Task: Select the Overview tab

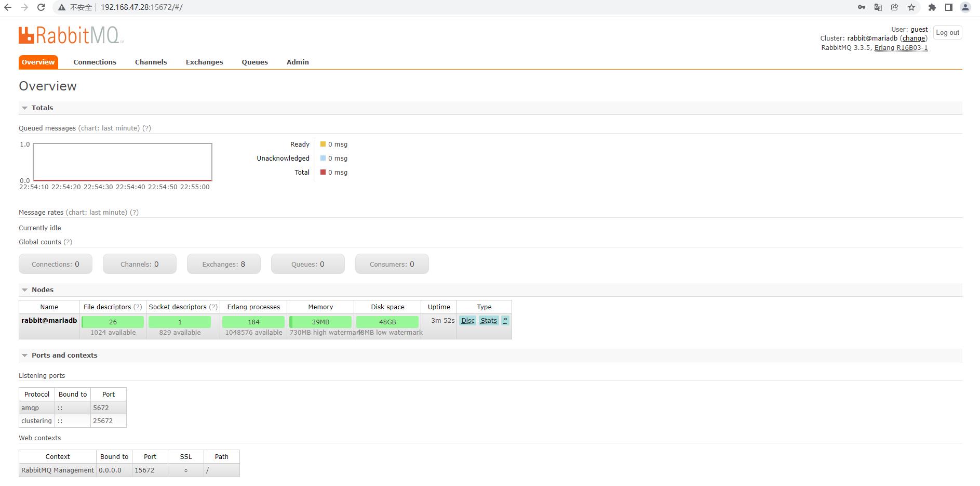Action: pyautogui.click(x=38, y=62)
